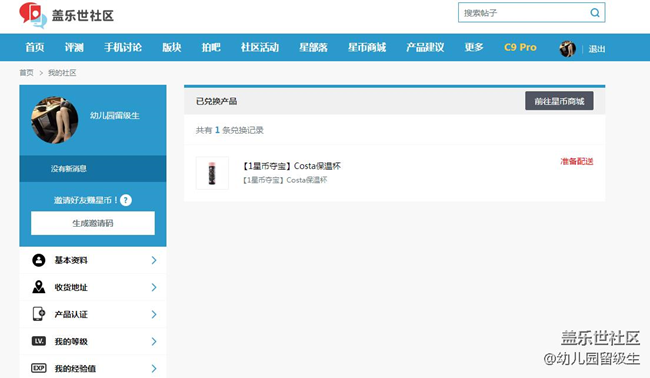Click the Costa保温杯 product thumbnail

click(x=212, y=173)
